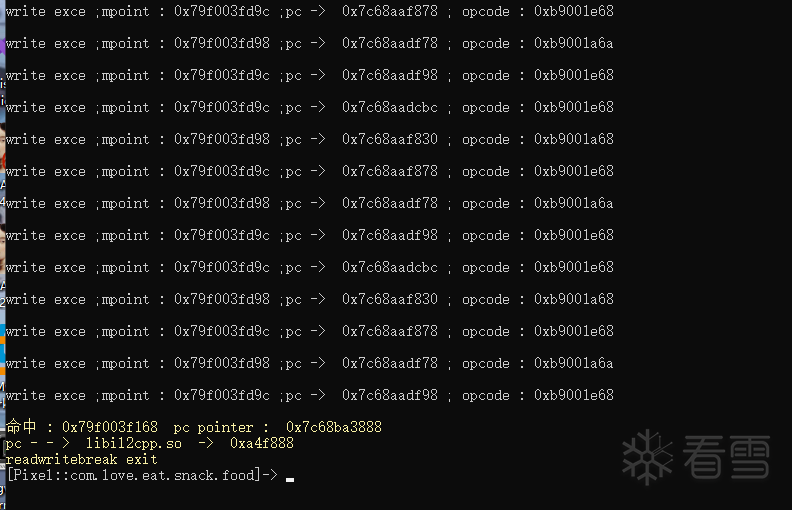Image resolution: width=792 pixels, height=510 pixels.
Task: Click the yellow 'pc - - >' label
Action: pyautogui.click(x=38, y=443)
